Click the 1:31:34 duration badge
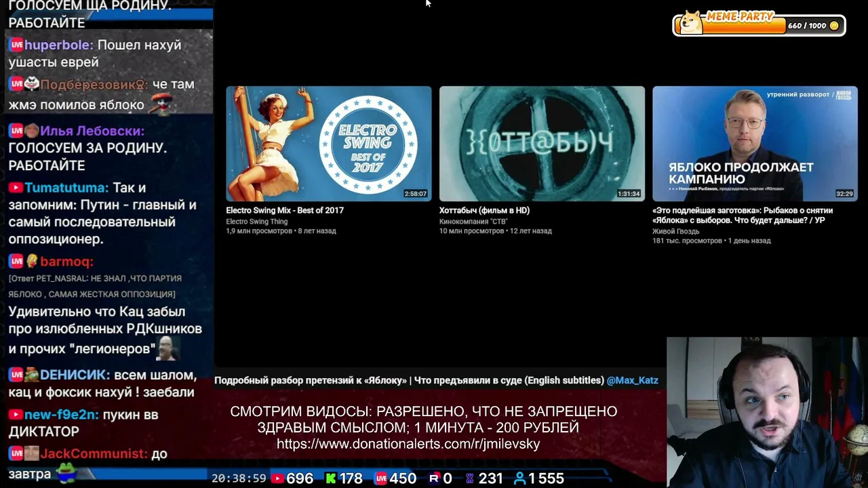Screen dimensions: 868x488 coord(629,194)
